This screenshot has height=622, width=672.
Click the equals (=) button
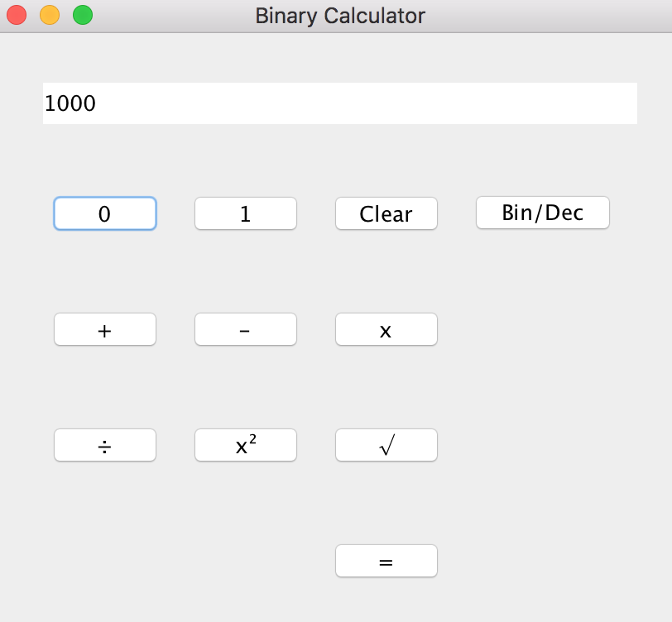pyautogui.click(x=386, y=561)
